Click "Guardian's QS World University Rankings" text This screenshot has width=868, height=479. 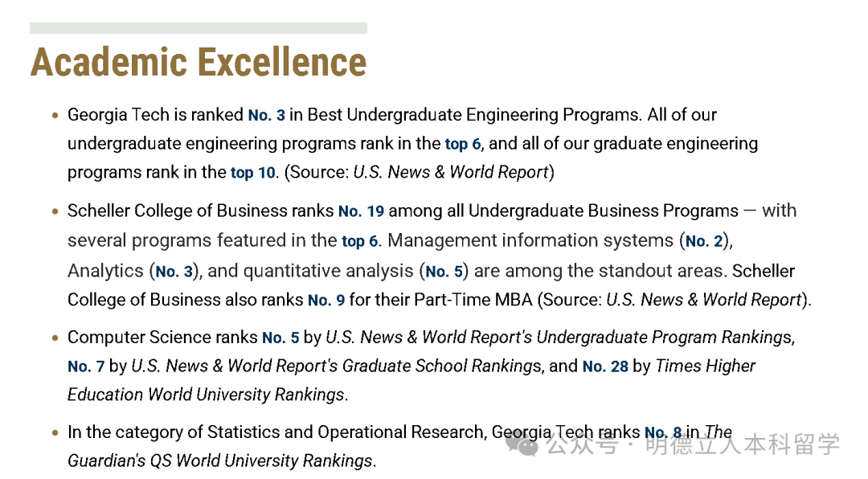[x=220, y=461]
